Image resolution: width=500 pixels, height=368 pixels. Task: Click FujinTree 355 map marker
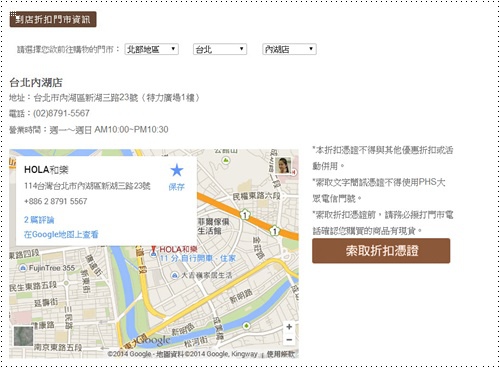(x=23, y=268)
